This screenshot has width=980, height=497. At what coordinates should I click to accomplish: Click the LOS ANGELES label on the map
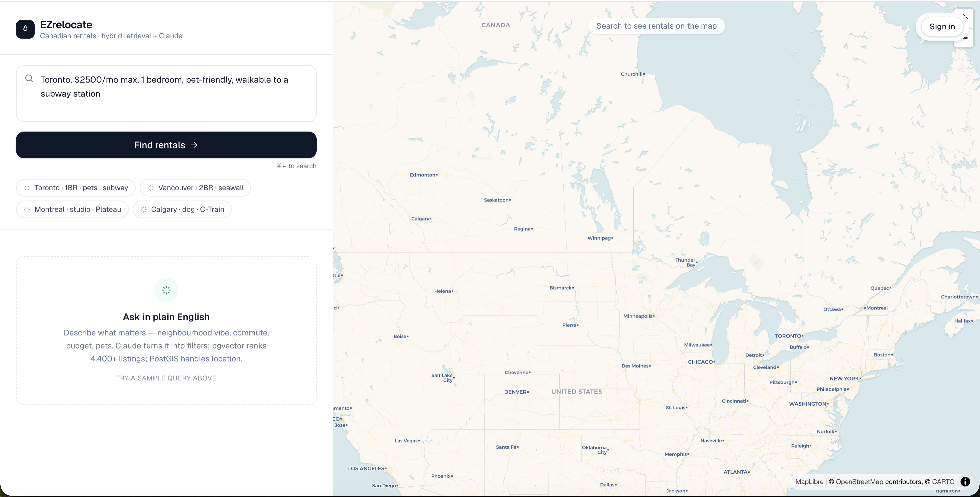366,468
